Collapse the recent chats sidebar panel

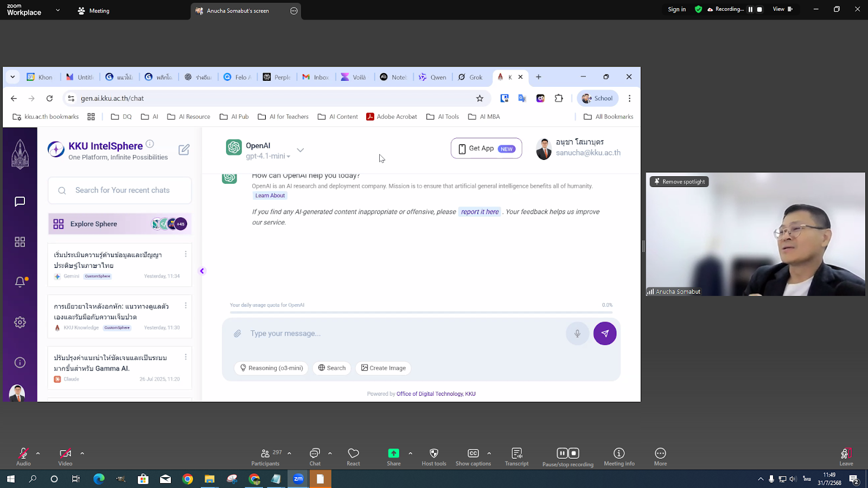tap(202, 271)
